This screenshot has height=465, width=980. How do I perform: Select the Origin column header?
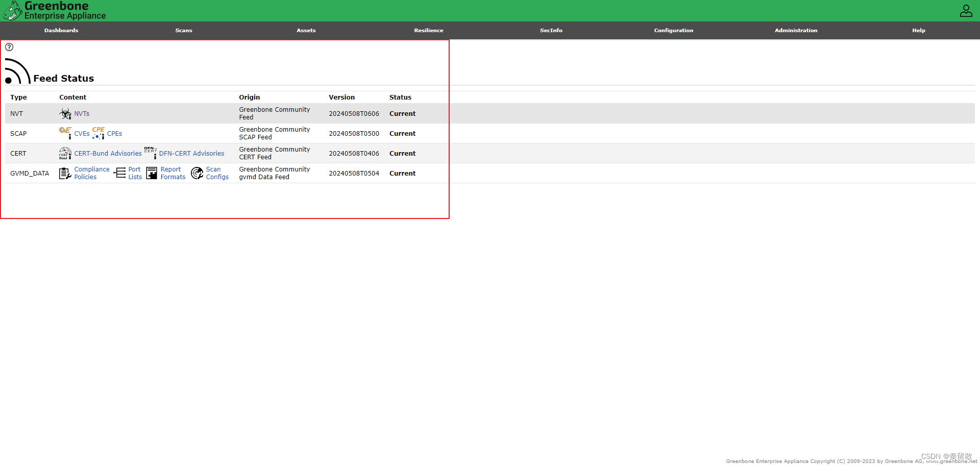click(x=249, y=97)
